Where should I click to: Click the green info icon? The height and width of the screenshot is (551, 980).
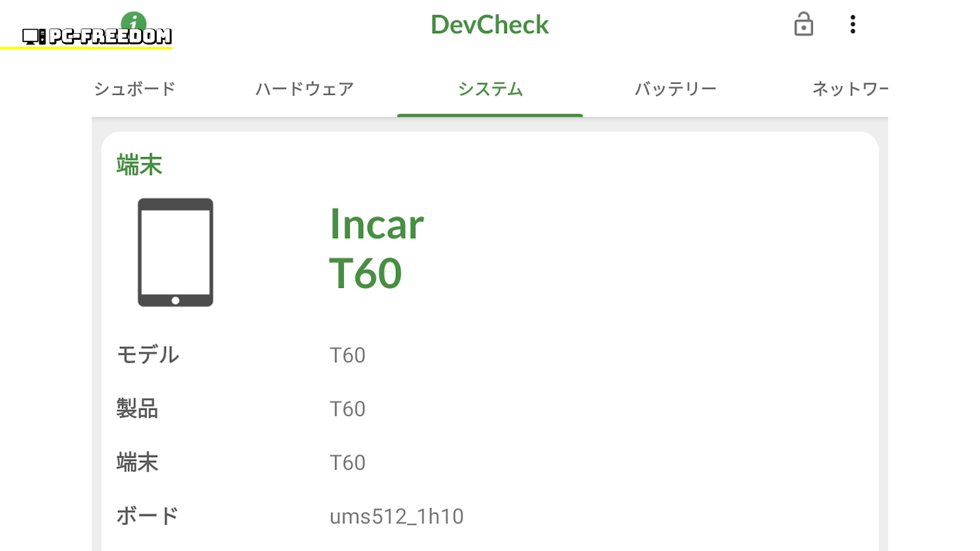[x=134, y=20]
